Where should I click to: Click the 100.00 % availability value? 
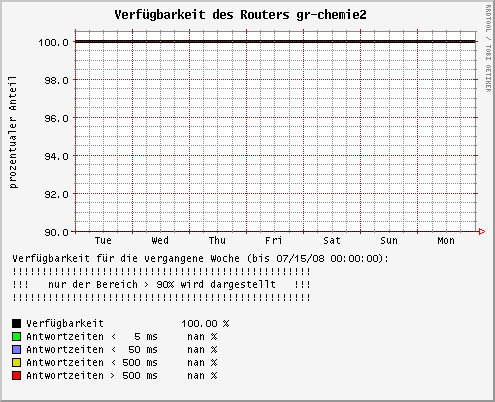[205, 324]
